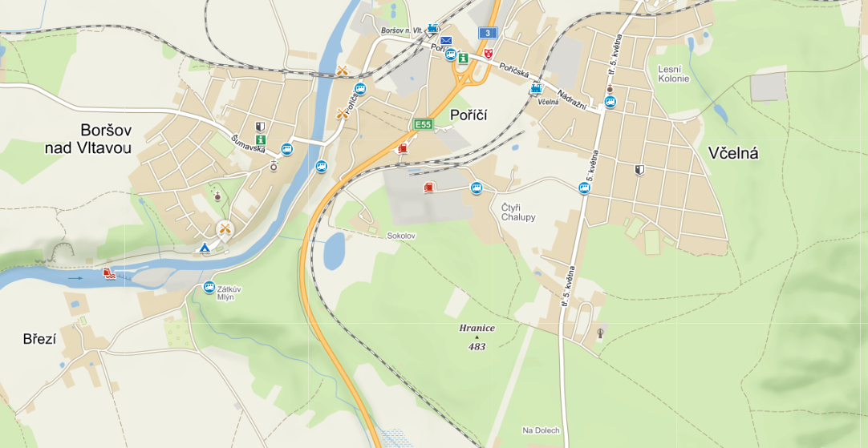The image size is (868, 448).
Task: Open the bus stop near Čtyři Chalupy
Action: point(477,188)
